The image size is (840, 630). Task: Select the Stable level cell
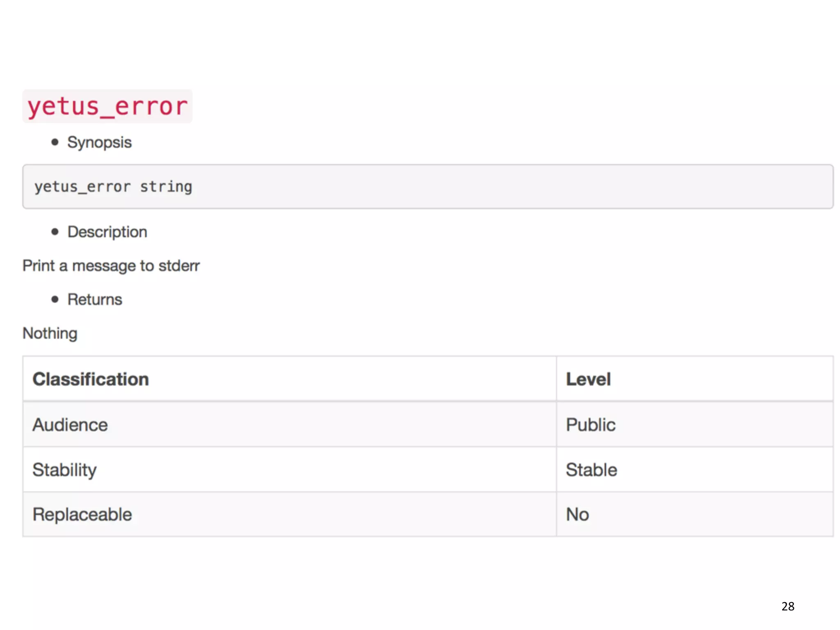591,470
